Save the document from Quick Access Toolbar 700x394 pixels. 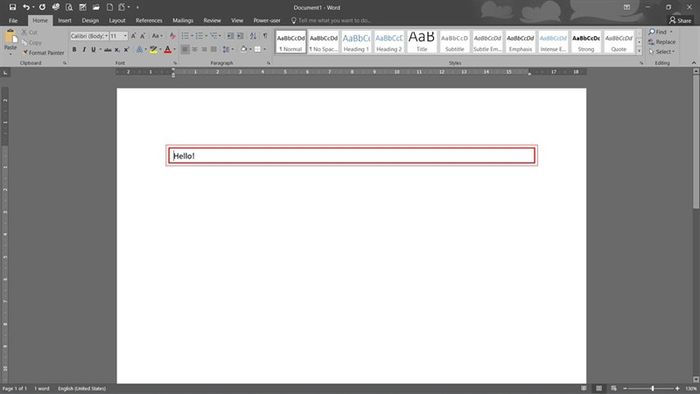(x=12, y=7)
